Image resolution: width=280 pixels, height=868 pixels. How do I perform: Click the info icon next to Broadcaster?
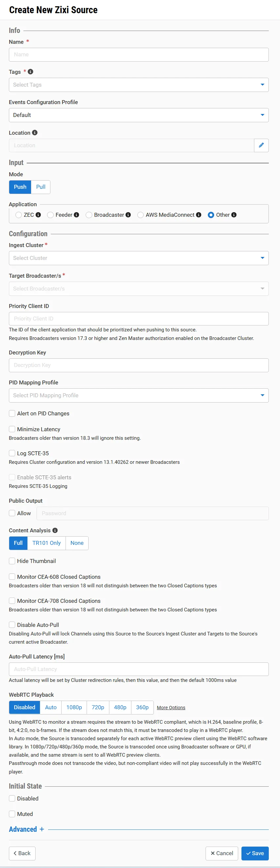coord(128,215)
